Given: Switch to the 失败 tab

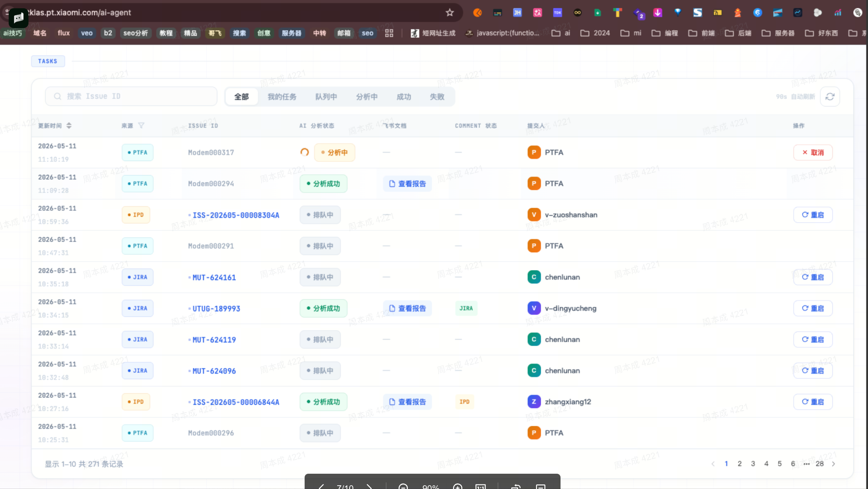Looking at the screenshot, I should pos(437,97).
